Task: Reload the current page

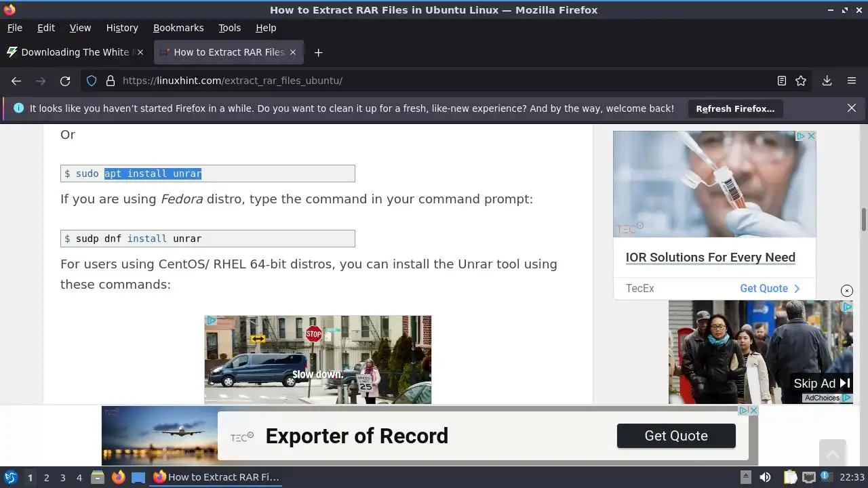Action: pos(65,81)
